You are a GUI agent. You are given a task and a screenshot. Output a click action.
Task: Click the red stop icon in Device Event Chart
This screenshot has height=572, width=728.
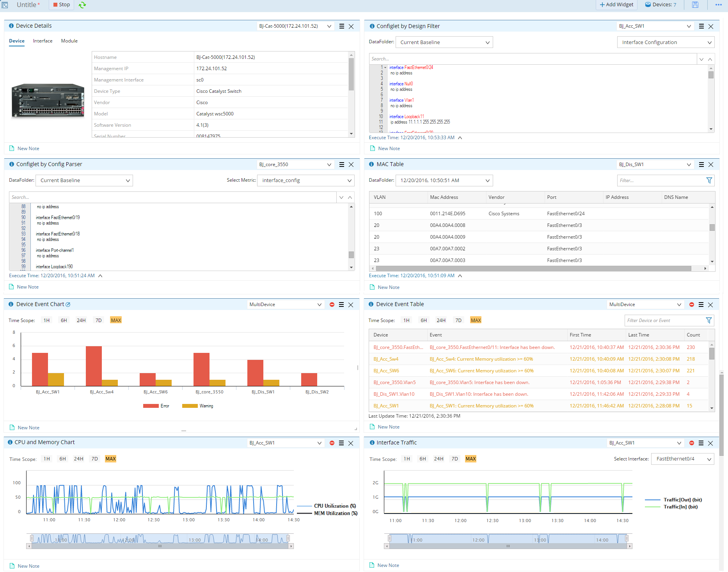(x=332, y=305)
